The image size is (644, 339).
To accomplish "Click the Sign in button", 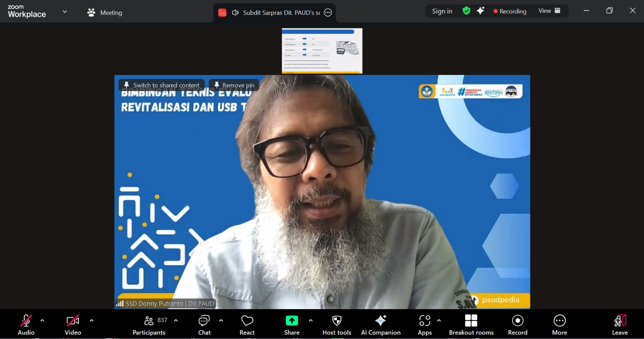I will [x=442, y=11].
